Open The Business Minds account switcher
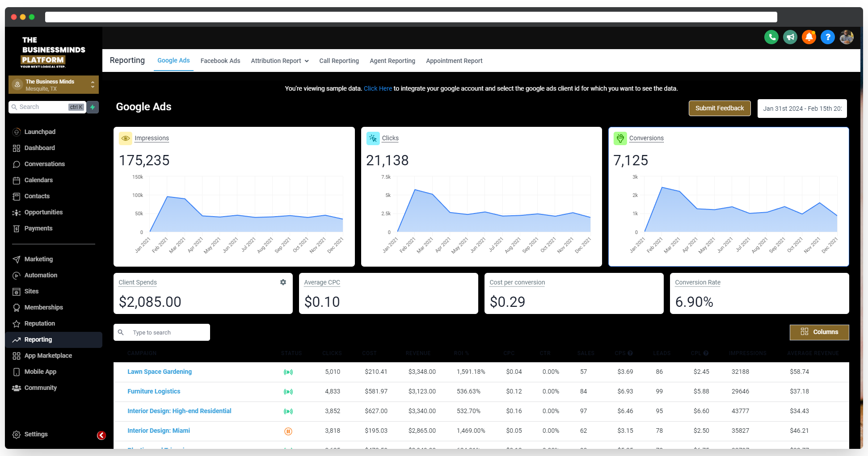The height and width of the screenshot is (456, 868). [x=54, y=85]
